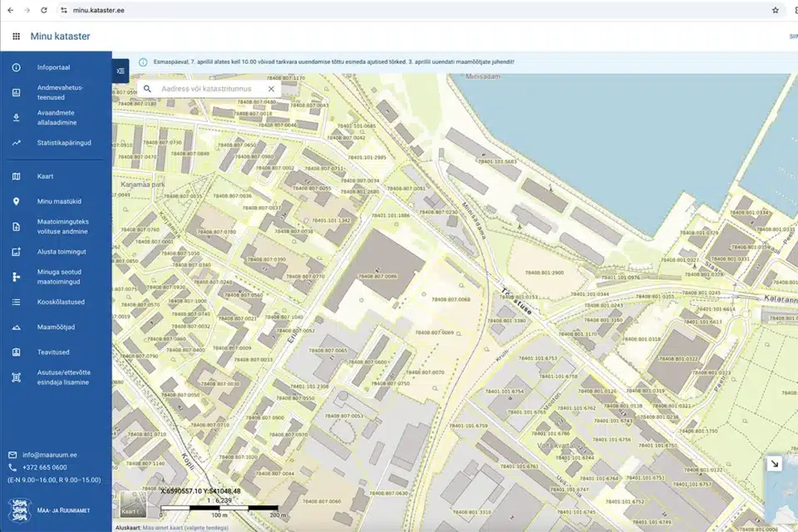The height and width of the screenshot is (532, 798).
Task: Click the Infoportaal info icon
Action: pos(17,67)
